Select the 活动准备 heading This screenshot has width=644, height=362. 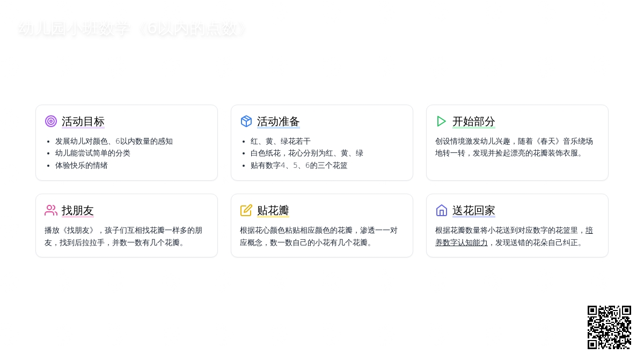point(279,121)
